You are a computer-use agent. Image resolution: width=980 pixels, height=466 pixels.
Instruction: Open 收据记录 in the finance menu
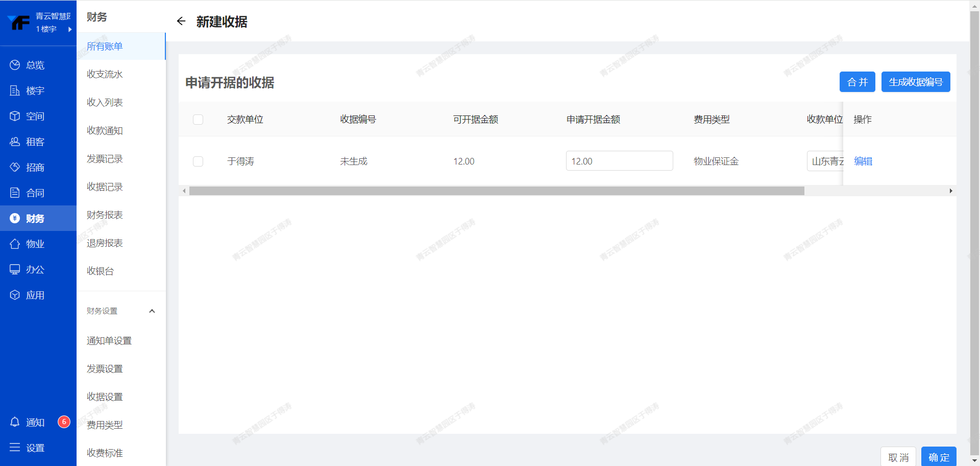105,187
